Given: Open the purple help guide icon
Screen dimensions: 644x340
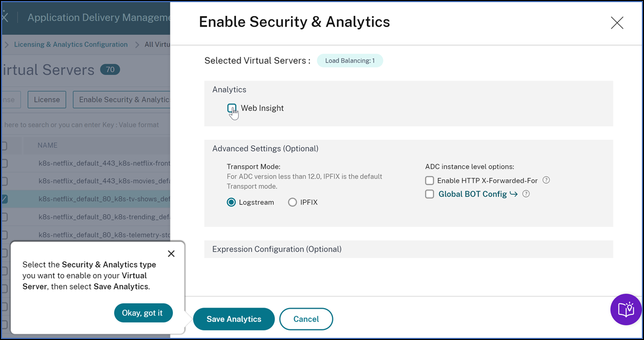Looking at the screenshot, I should click(x=626, y=309).
